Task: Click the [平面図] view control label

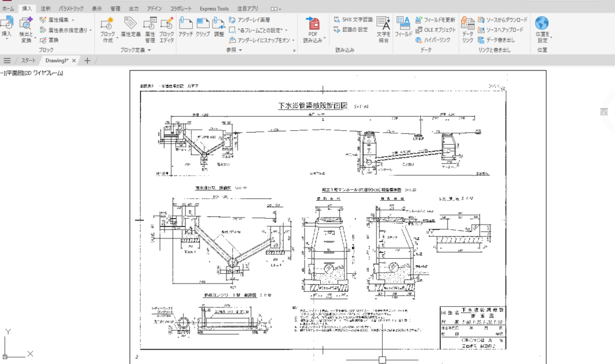Action: (14, 73)
